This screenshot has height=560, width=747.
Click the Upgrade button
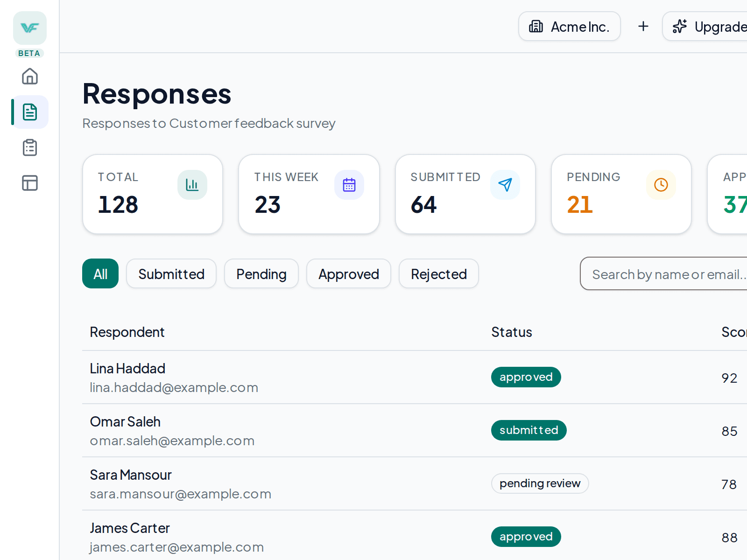(705, 26)
